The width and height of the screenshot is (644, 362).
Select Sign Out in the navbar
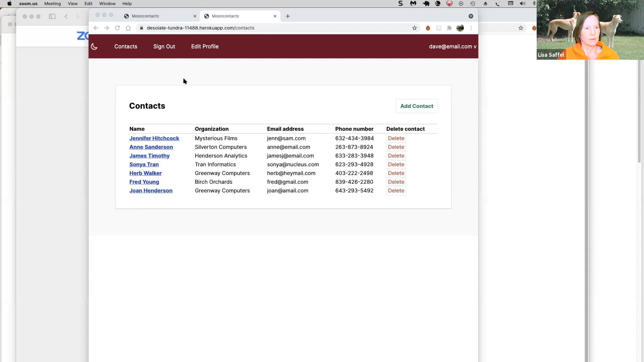tap(164, 47)
